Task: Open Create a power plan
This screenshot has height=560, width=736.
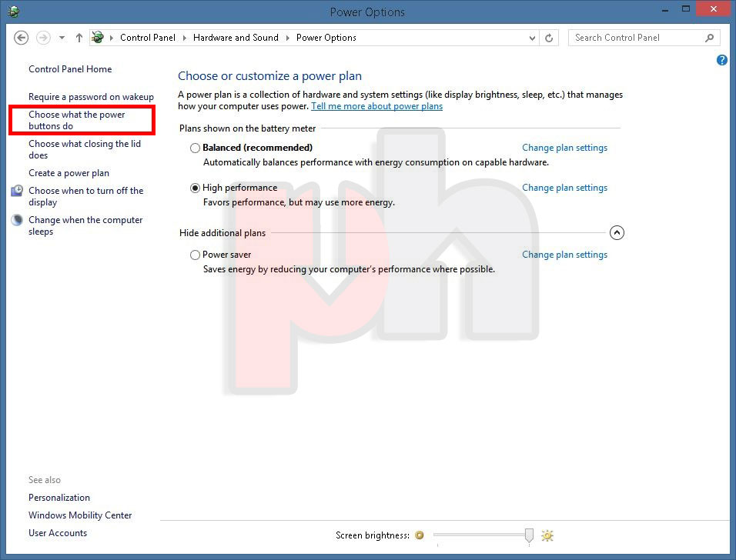Action: click(69, 173)
